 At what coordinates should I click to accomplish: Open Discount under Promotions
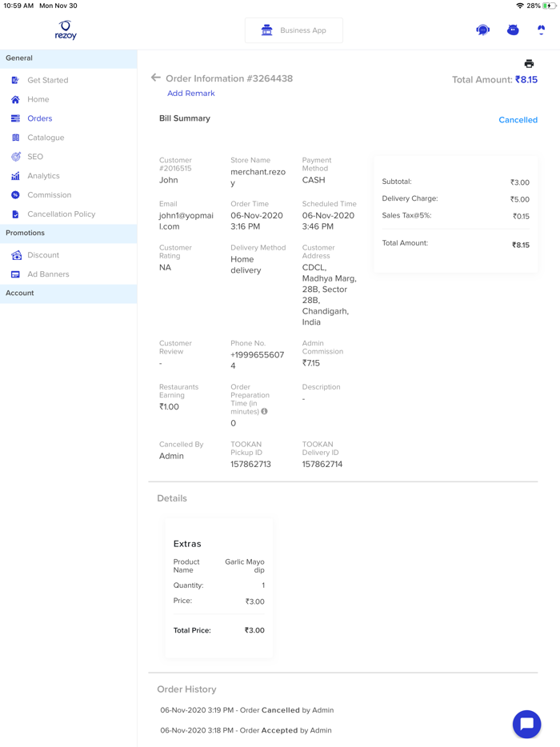click(43, 255)
